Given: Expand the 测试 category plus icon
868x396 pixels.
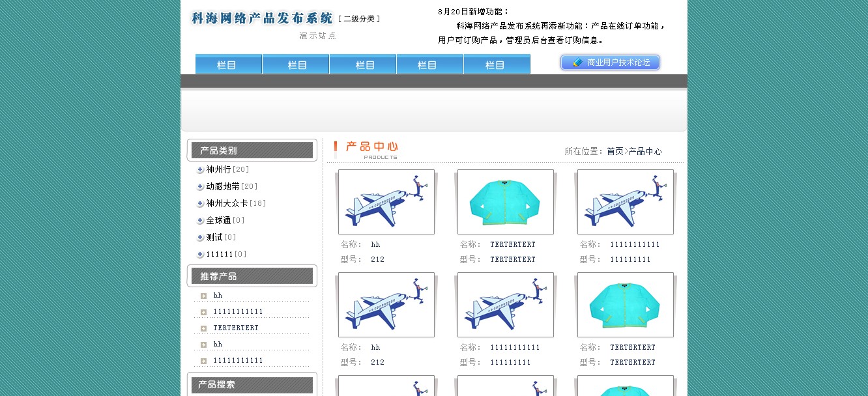Looking at the screenshot, I should [x=200, y=238].
